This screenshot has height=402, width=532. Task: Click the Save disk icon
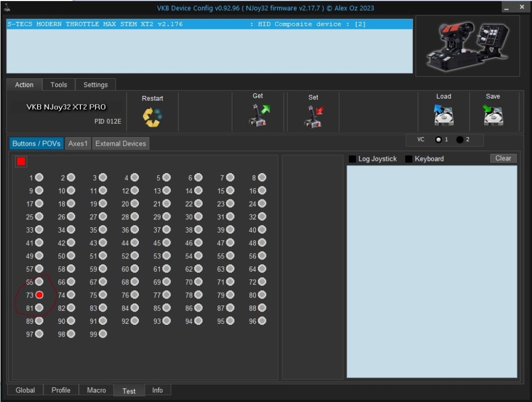[x=493, y=115]
